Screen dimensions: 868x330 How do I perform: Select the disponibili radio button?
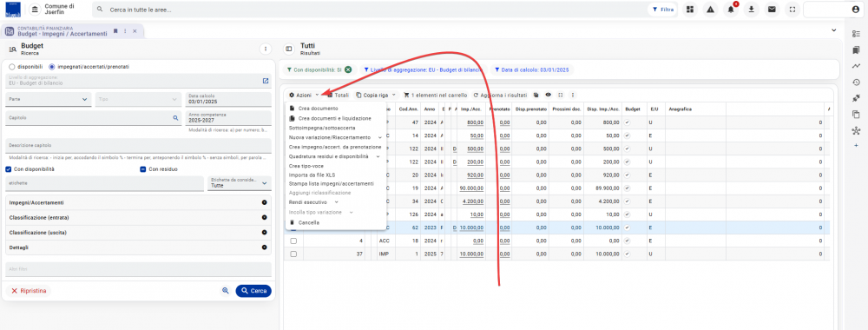coord(11,67)
